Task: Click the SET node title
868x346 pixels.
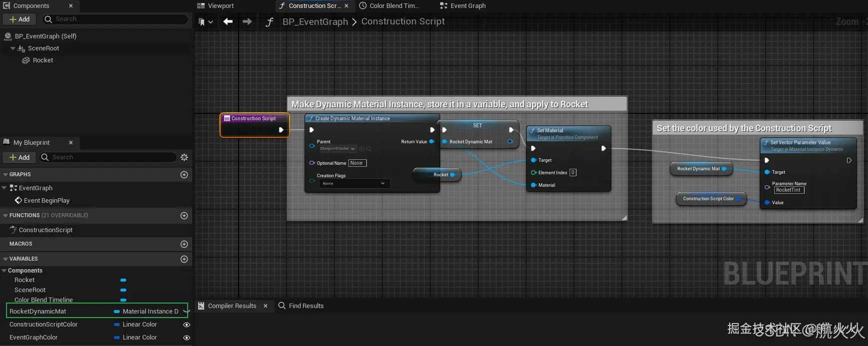Action: click(x=478, y=126)
